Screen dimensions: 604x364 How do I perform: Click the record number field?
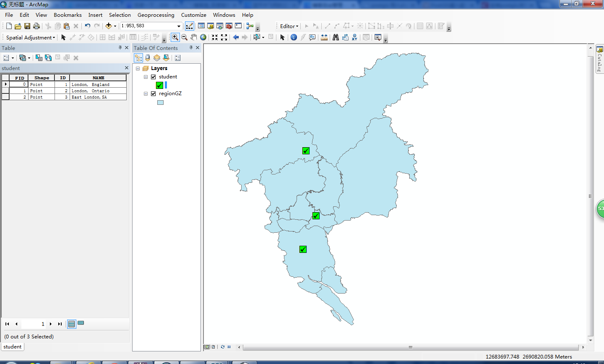pyautogui.click(x=33, y=324)
